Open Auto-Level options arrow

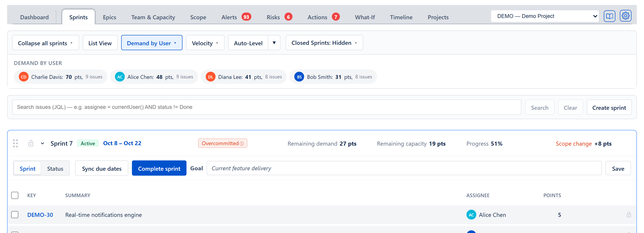pos(274,43)
